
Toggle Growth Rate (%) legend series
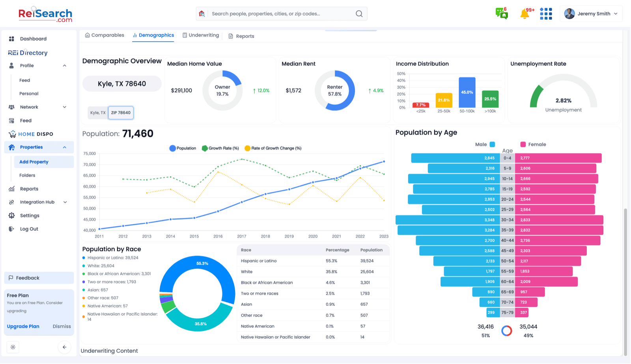[x=220, y=148]
